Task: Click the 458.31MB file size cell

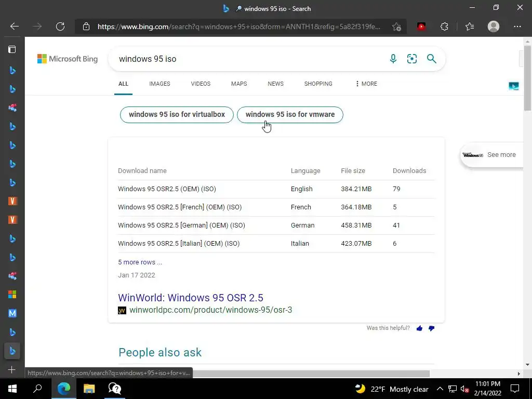Action: tap(356, 225)
